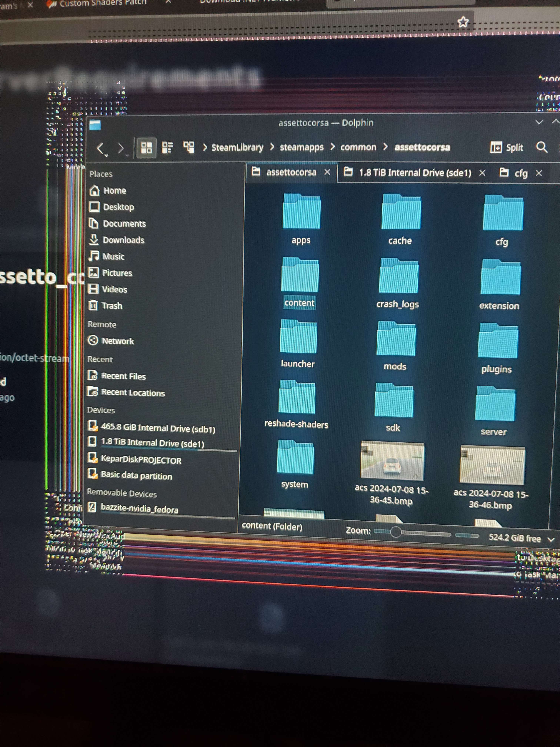
Task: Click the Back navigation arrow
Action: pos(100,148)
